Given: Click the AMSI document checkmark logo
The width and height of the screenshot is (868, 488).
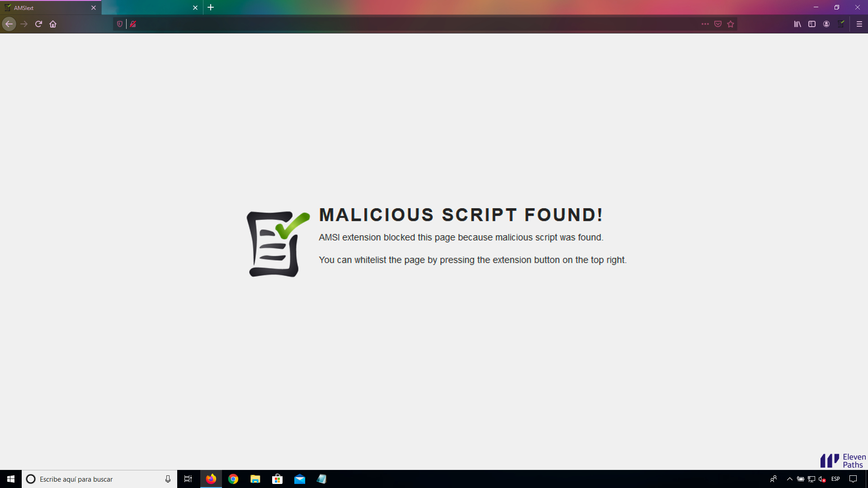Looking at the screenshot, I should [x=278, y=244].
